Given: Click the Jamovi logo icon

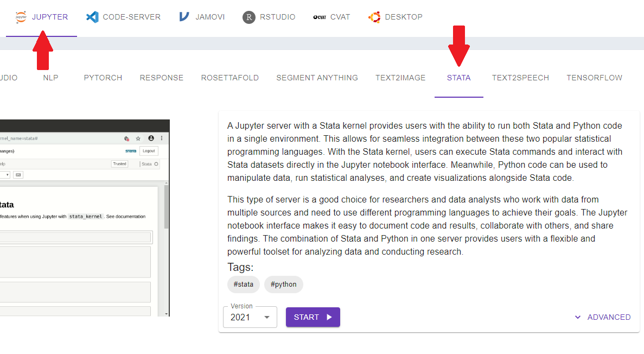Looking at the screenshot, I should [184, 17].
